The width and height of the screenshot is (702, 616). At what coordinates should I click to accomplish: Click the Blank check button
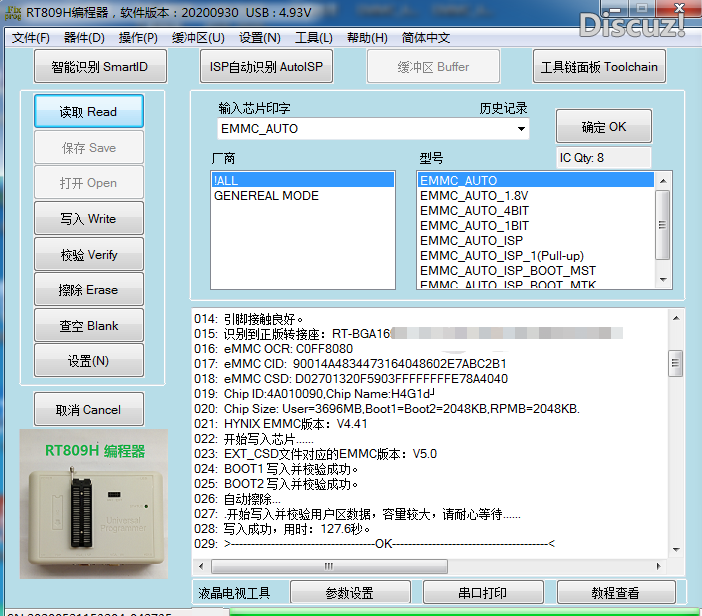[x=89, y=326]
